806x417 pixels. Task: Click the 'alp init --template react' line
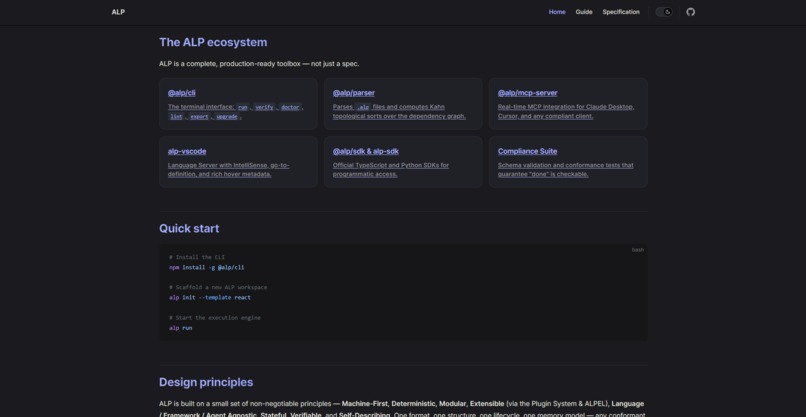[210, 297]
